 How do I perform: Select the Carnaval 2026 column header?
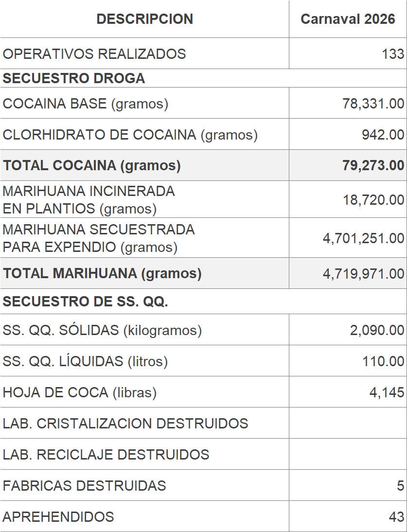click(x=348, y=19)
